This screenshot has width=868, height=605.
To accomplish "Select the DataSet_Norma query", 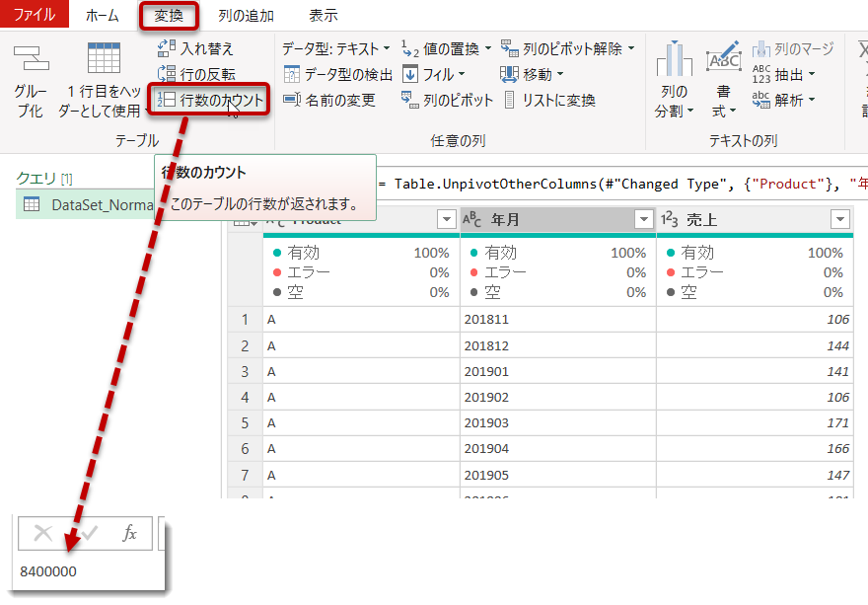I will (86, 204).
